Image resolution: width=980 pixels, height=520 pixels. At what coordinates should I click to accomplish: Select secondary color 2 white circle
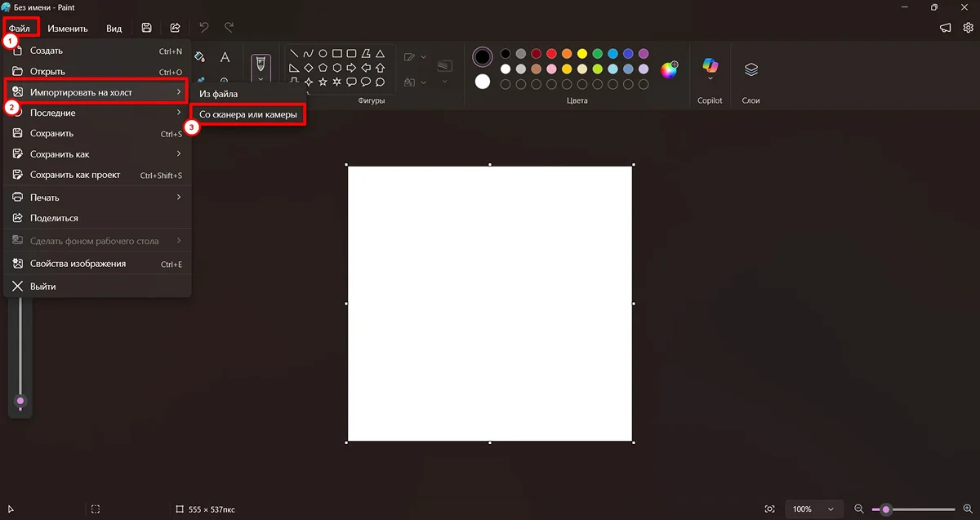[483, 82]
